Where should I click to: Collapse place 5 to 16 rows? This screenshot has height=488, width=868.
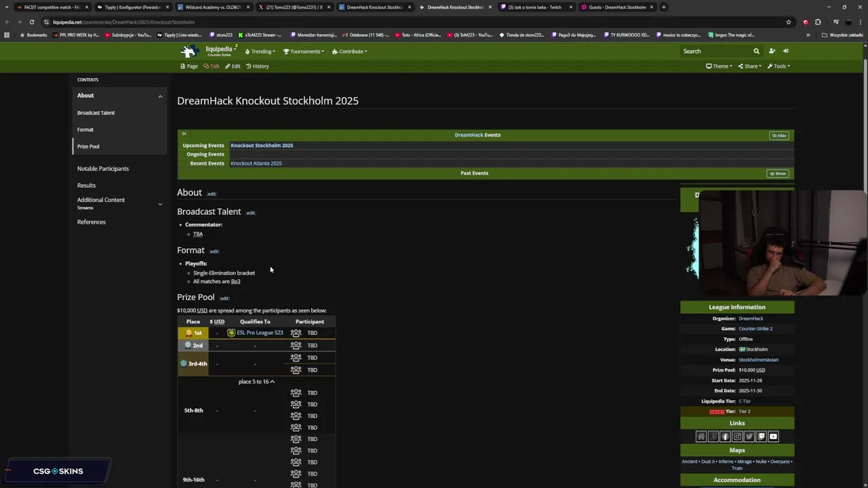point(256,382)
